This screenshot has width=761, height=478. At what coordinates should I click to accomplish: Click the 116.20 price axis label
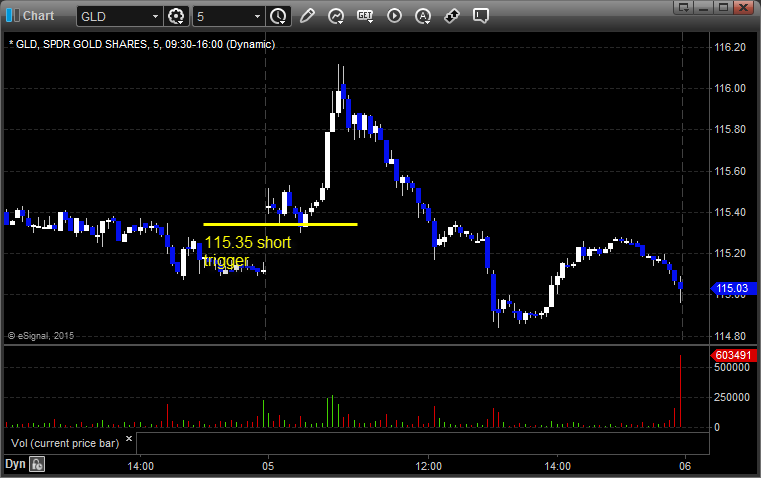click(x=730, y=47)
